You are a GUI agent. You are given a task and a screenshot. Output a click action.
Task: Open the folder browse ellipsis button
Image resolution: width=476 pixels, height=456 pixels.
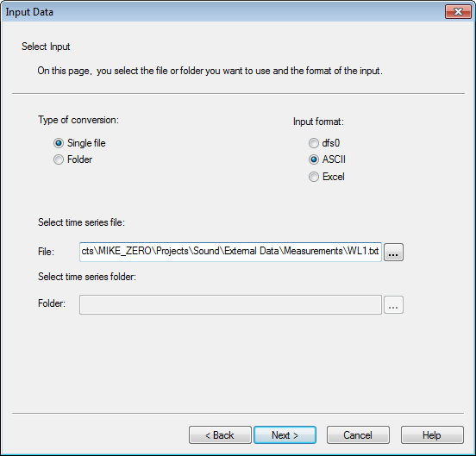point(393,304)
